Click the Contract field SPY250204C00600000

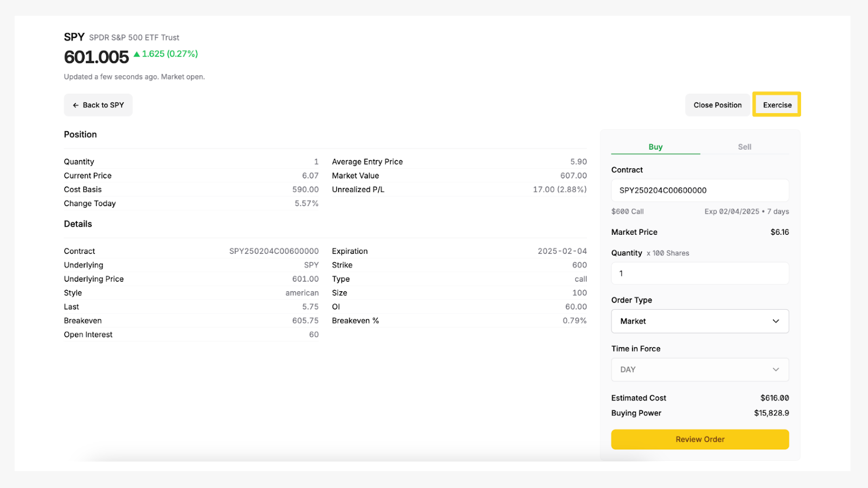[x=700, y=190]
